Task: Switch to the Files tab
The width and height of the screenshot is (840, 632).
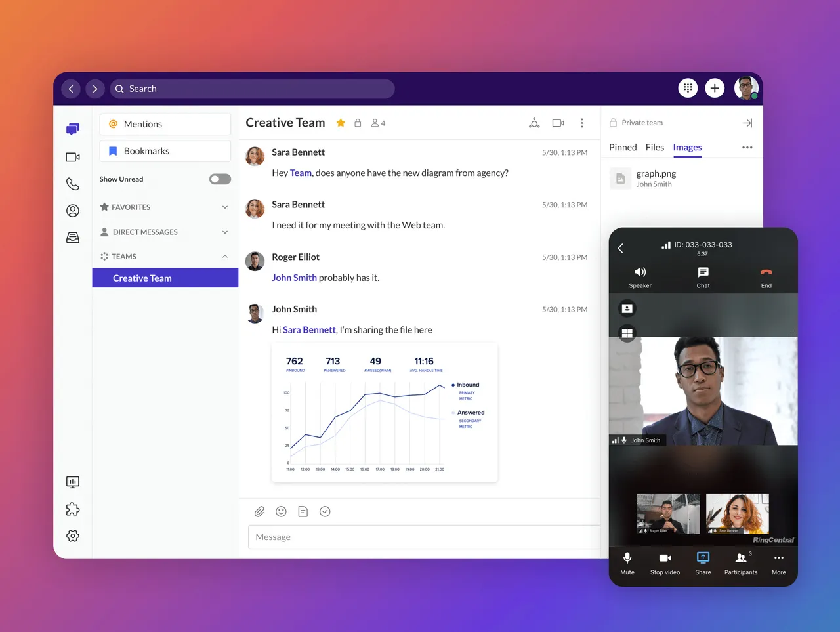Action: click(x=654, y=148)
